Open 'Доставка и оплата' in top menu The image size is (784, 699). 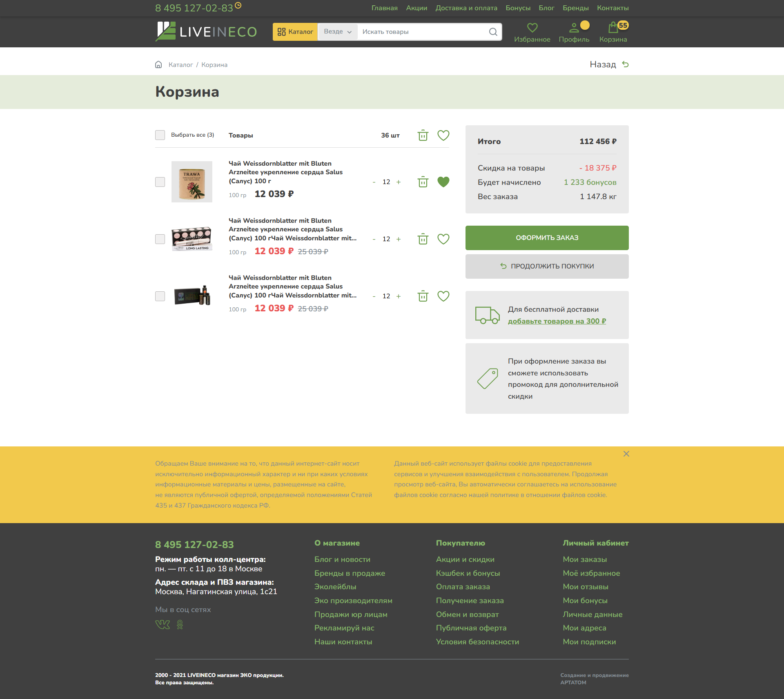click(x=466, y=8)
